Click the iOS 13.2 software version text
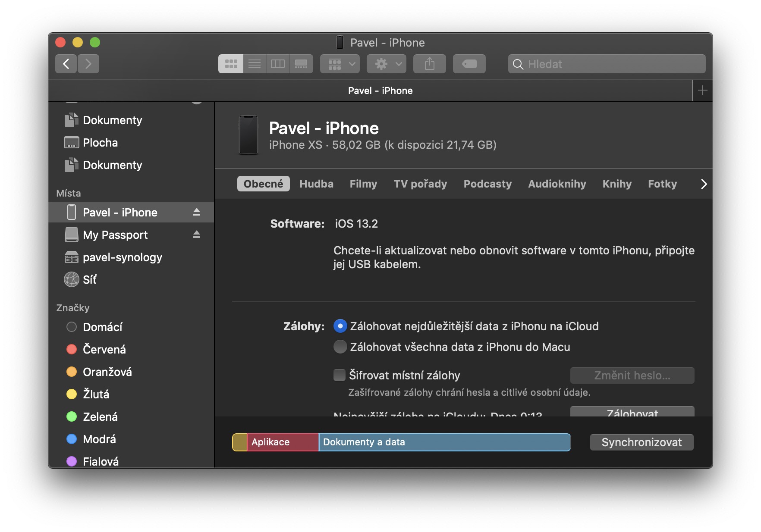Viewport: 761px width, 532px height. click(x=356, y=223)
